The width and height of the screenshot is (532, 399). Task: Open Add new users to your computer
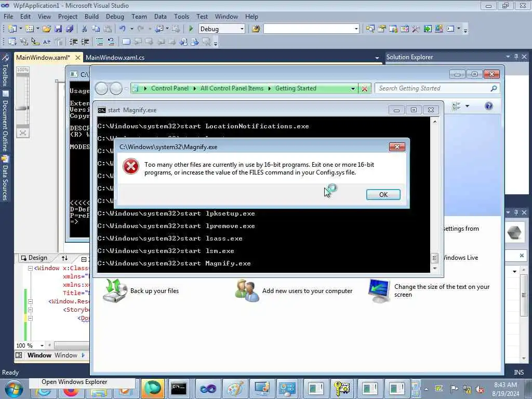(x=307, y=291)
